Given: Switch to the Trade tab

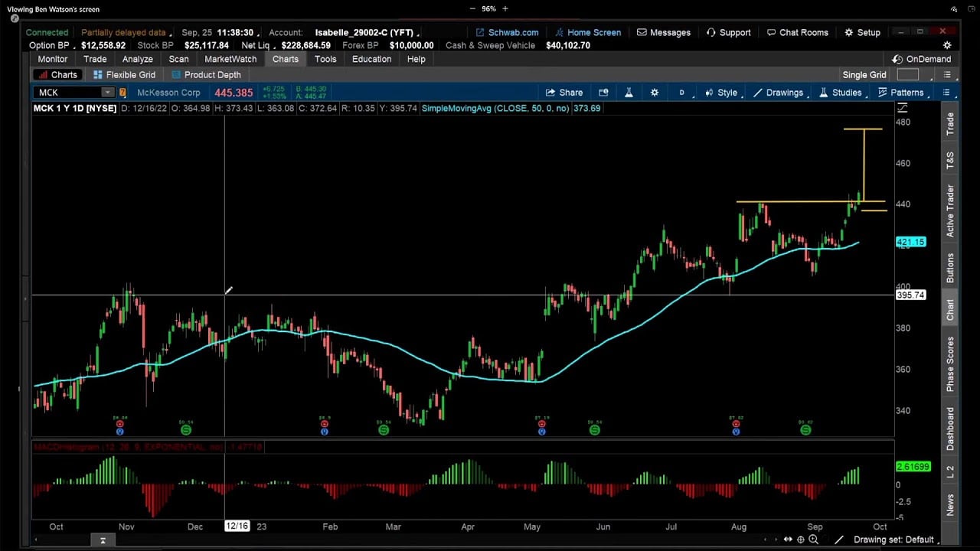Looking at the screenshot, I should [95, 59].
